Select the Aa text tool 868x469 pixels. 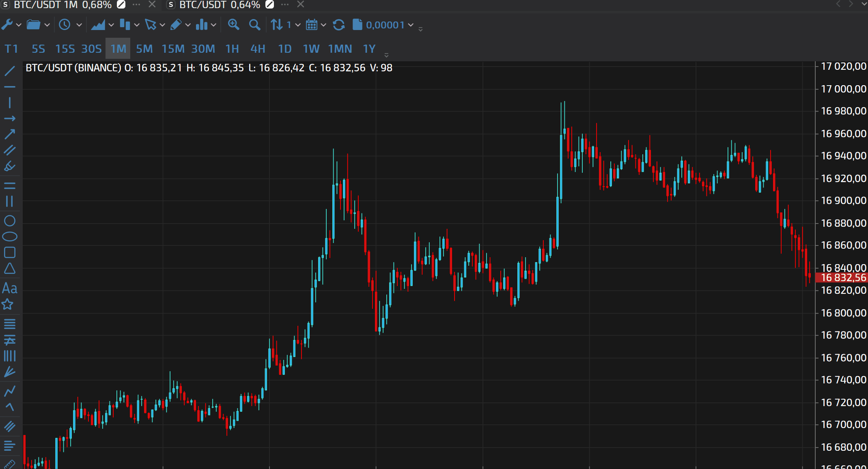(x=10, y=288)
